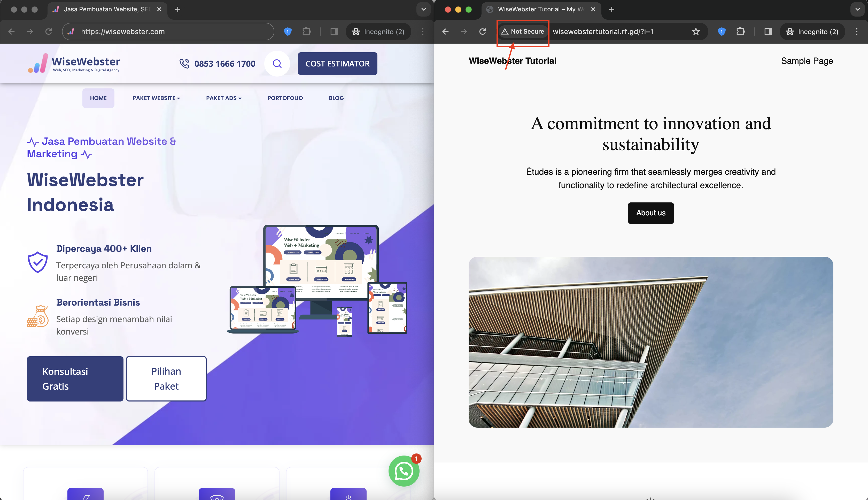Reload the wisewebstertutorial page
Screen dimensions: 868x500
[x=482, y=32]
